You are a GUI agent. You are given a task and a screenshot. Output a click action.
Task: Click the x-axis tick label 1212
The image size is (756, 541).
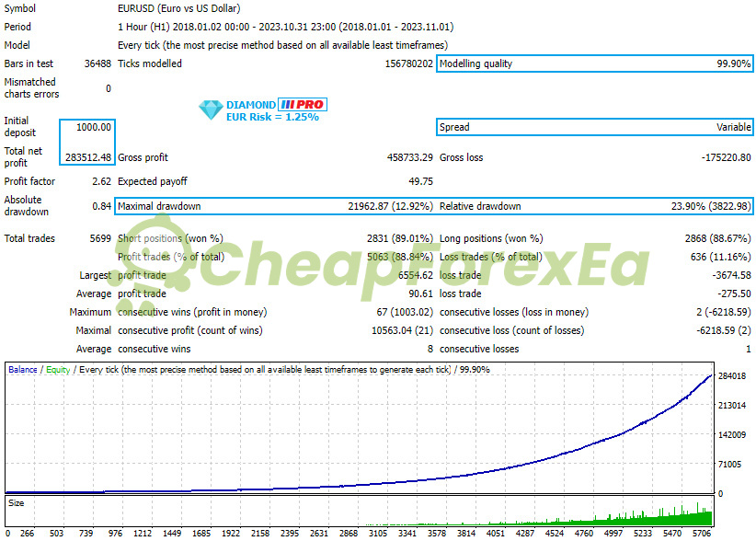pyautogui.click(x=143, y=534)
